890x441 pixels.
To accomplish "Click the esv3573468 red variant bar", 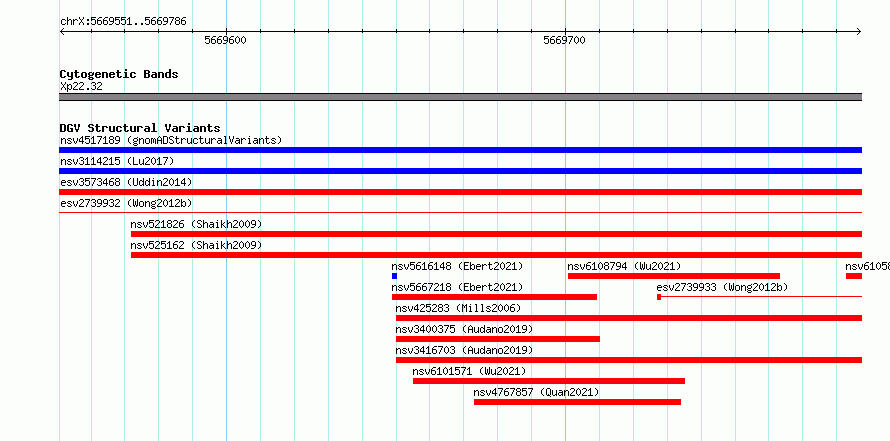I will pos(460,192).
